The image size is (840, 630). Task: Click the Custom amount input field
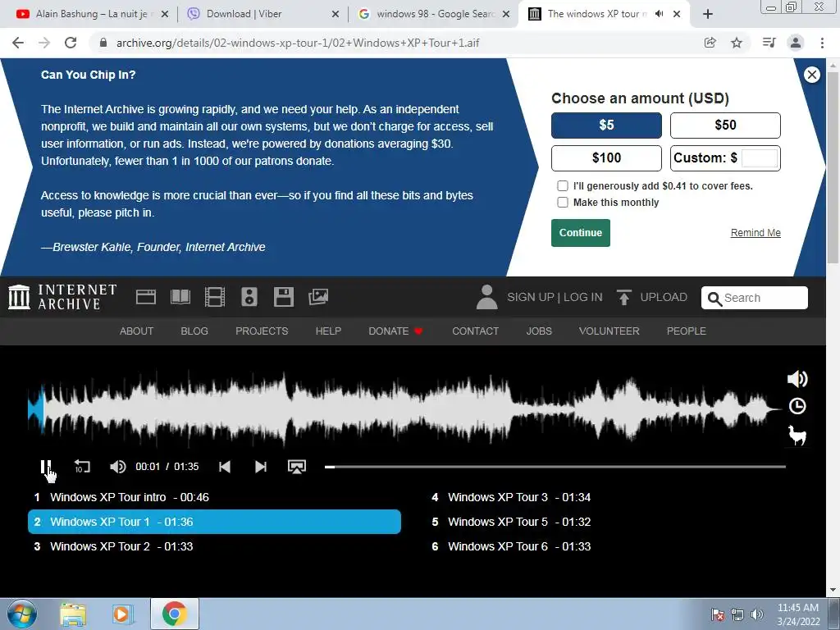(760, 158)
